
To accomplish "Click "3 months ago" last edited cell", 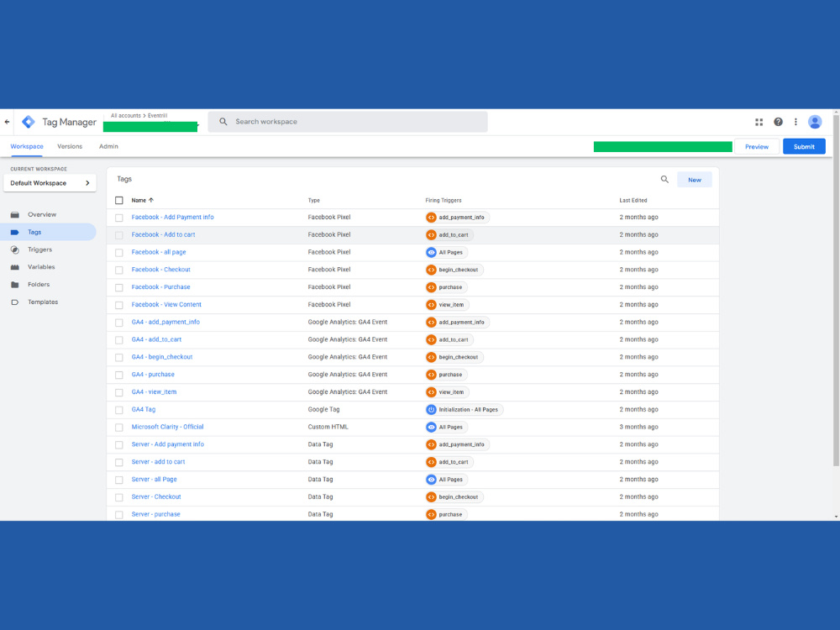I will pyautogui.click(x=638, y=427).
